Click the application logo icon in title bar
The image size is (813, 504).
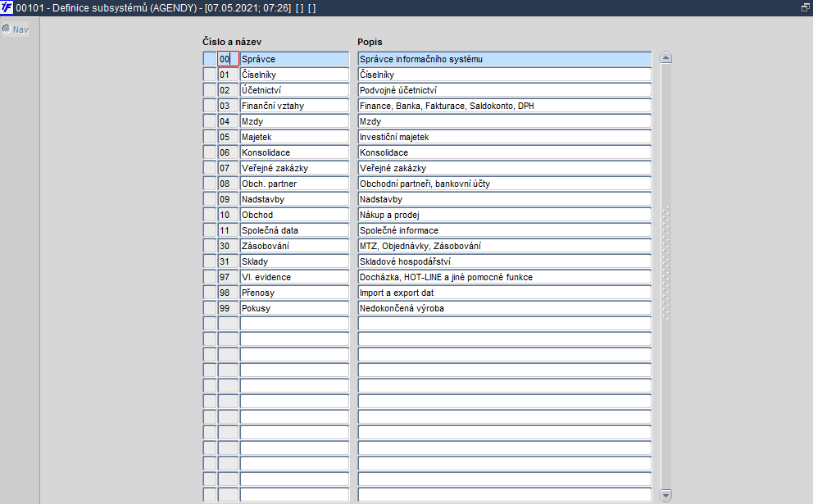(7, 7)
